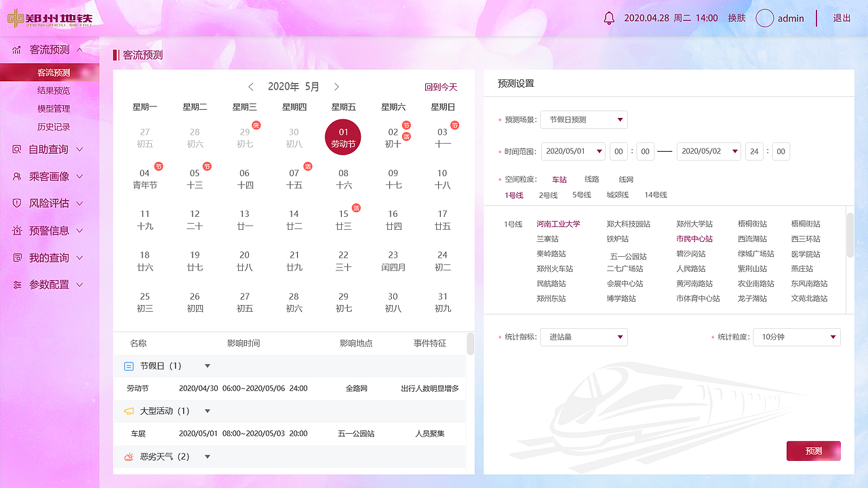Toggle station 河南工业大学
Viewport: 868px width, 488px height.
[x=559, y=224]
